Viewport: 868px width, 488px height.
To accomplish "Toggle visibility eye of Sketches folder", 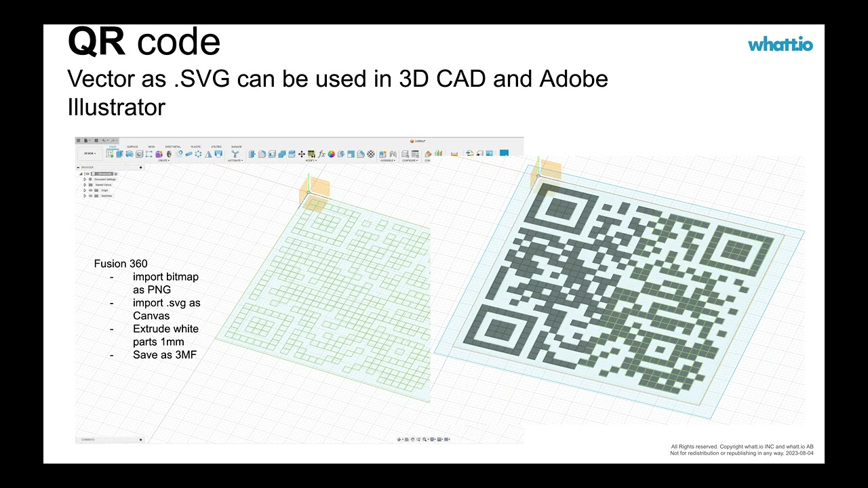I will pyautogui.click(x=90, y=196).
